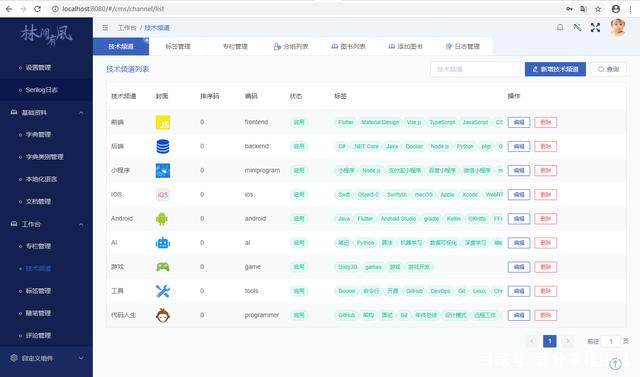Click the blue AI robot cover icon
640x377 pixels.
click(163, 243)
